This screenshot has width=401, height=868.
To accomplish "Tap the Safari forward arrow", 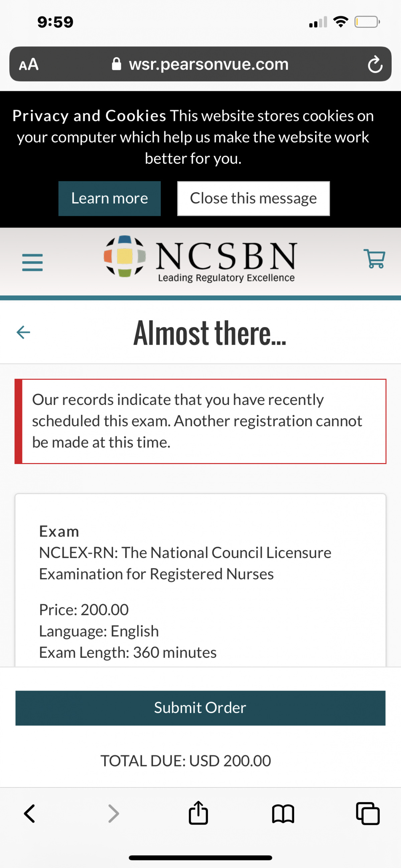I will click(114, 814).
